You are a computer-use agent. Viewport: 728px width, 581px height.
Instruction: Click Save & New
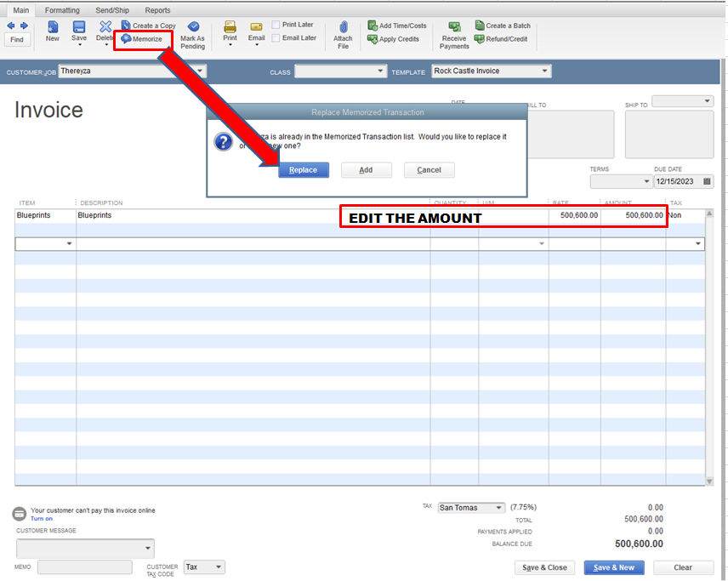click(614, 567)
